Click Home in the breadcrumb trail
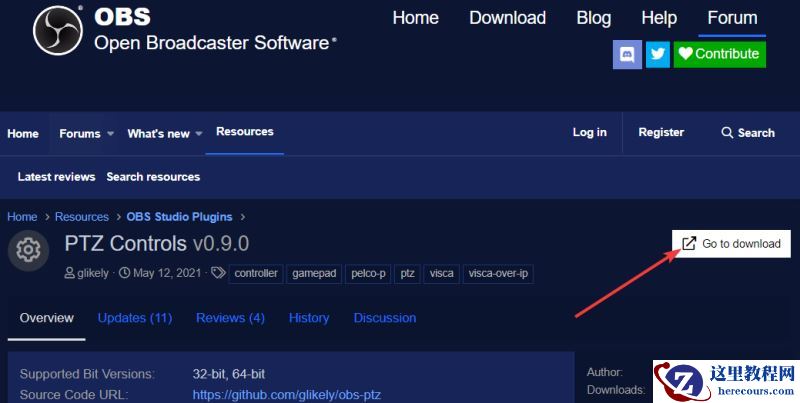This screenshot has height=403, width=800. coord(22,217)
